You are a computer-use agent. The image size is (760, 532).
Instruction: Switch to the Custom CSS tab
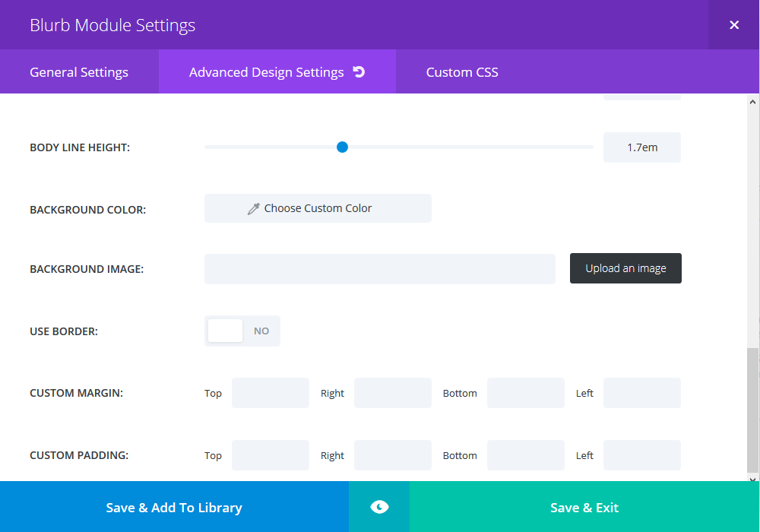pos(462,71)
